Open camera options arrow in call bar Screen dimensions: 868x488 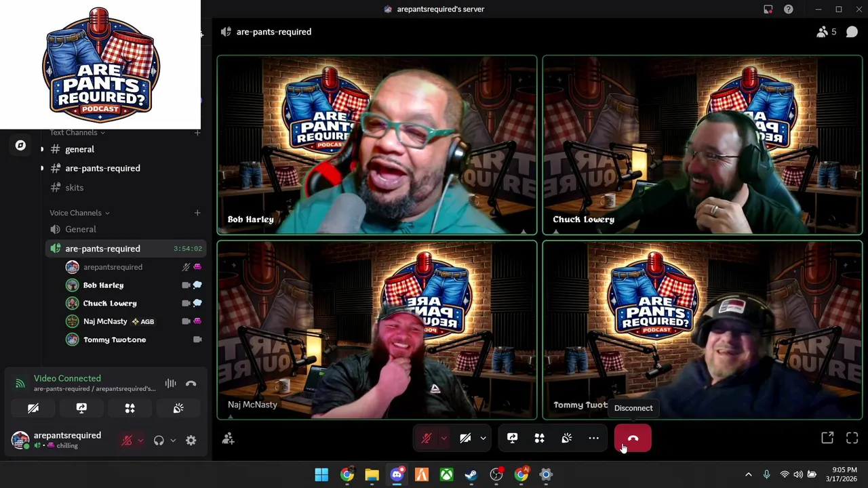483,438
